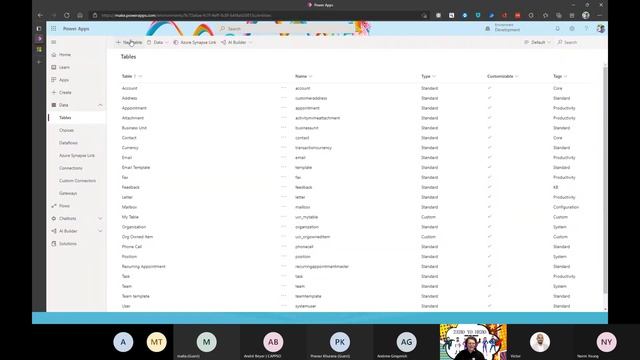Open the Type column header filter
This screenshot has height=360, width=640.
[428, 76]
